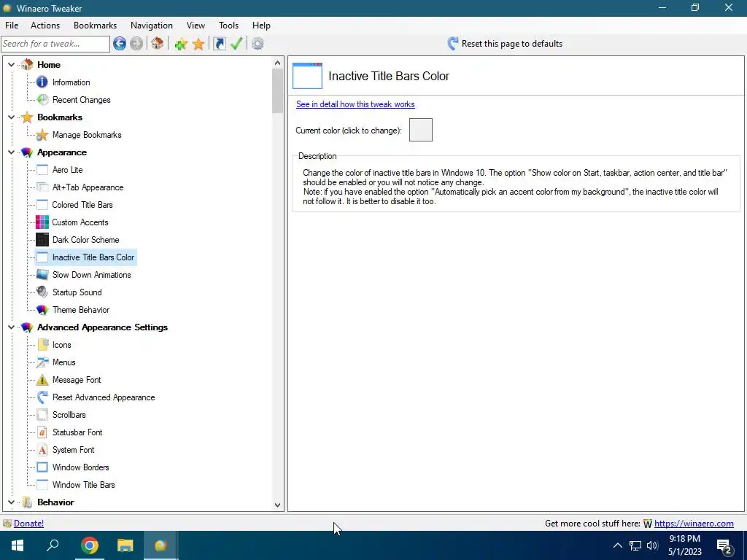
Task: Click the Custom Accents colorful grid icon
Action: point(42,222)
